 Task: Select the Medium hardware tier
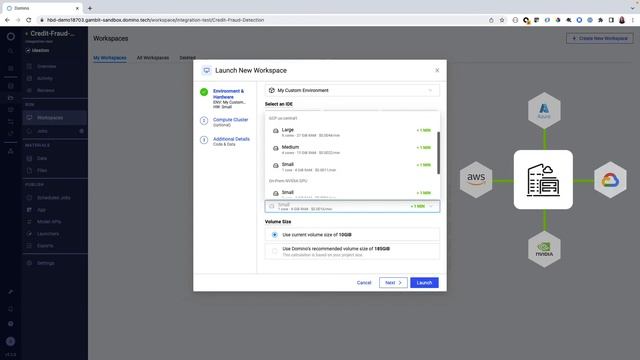tap(352, 149)
